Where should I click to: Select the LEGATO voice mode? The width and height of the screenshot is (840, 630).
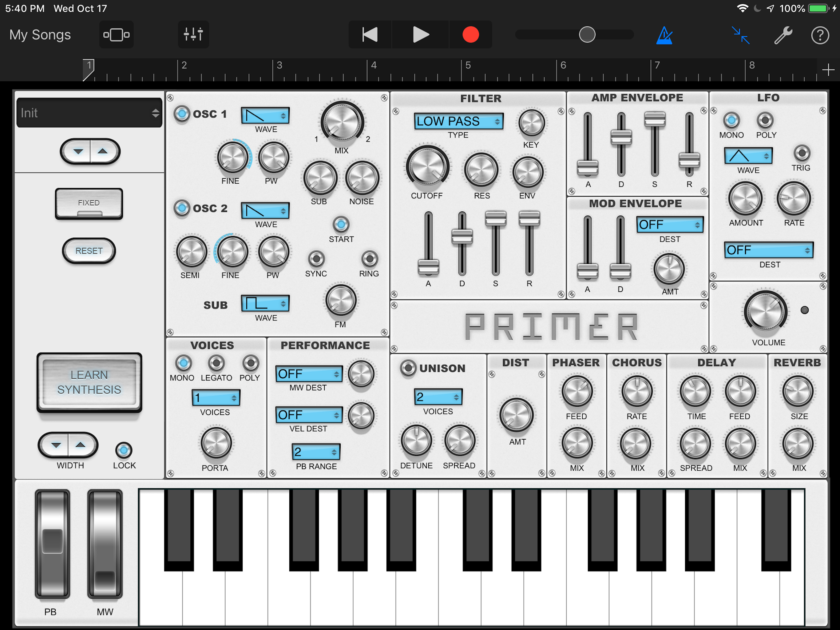[x=216, y=363]
